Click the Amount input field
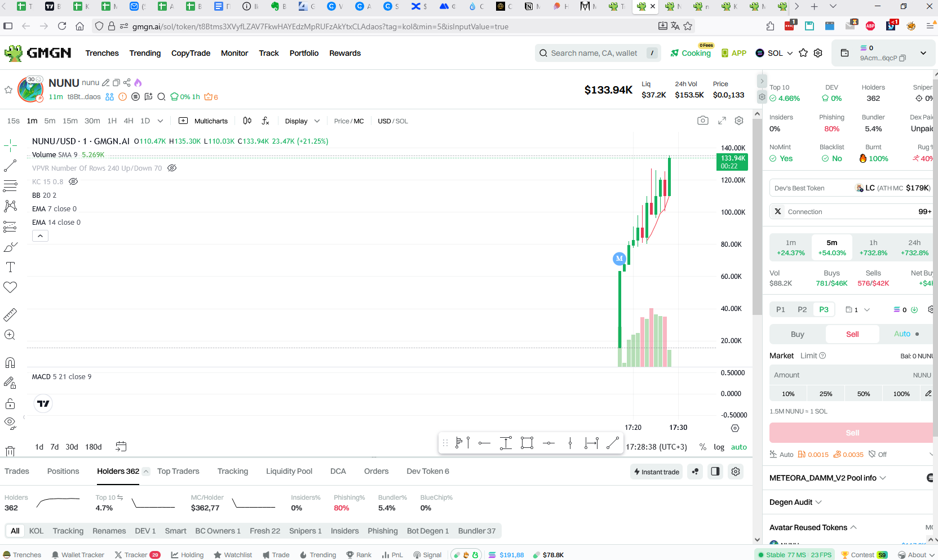 point(852,375)
